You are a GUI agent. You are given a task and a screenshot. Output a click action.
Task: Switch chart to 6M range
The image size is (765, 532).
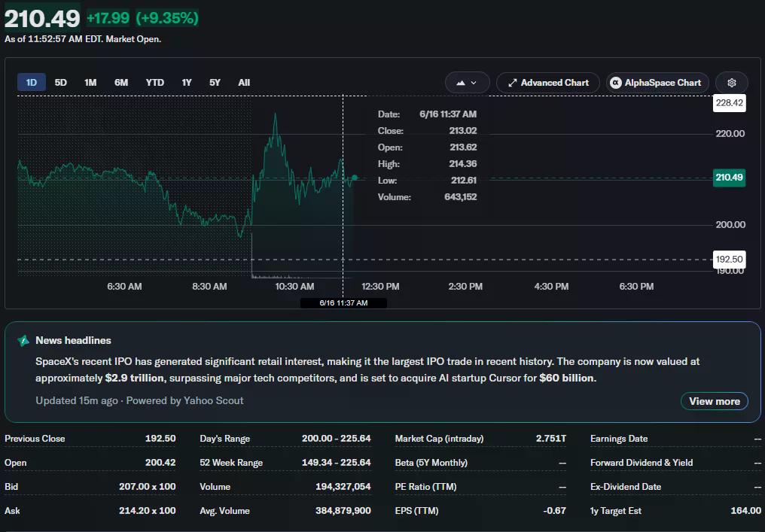pyautogui.click(x=121, y=83)
